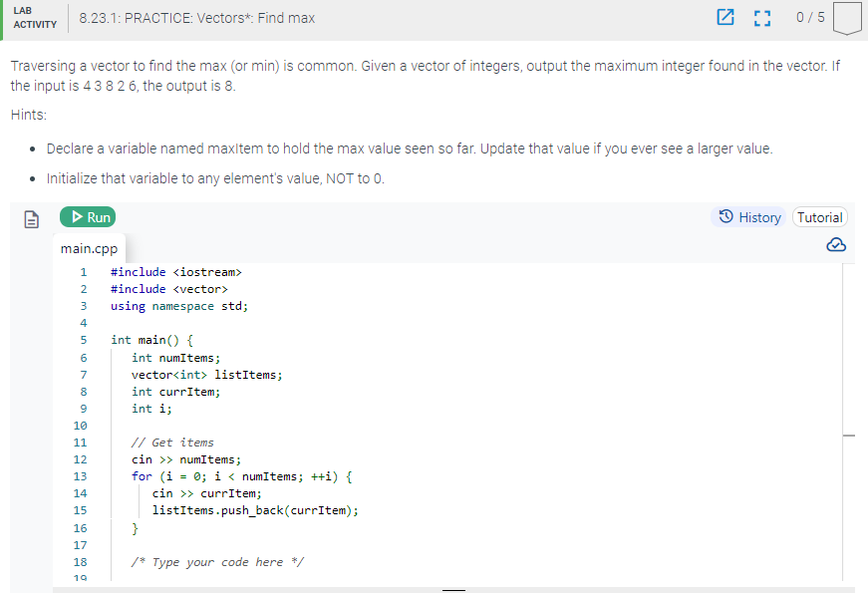Screen dimensions: 868x593
Task: Click the vertical editor scrollbar
Action: point(848,436)
